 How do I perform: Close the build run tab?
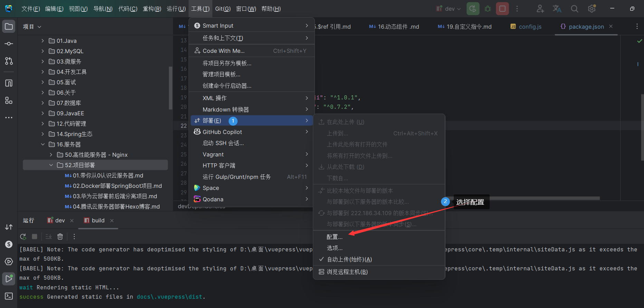pyautogui.click(x=112, y=220)
